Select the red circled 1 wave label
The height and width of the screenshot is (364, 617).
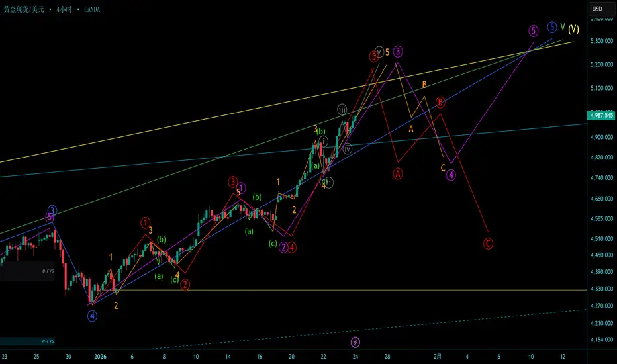point(145,223)
